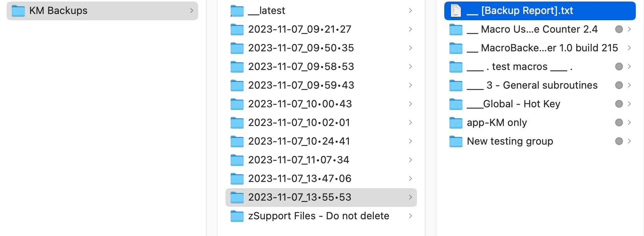Viewport: 644px width, 236px height.
Task: Select the 2023-11-07_11•07•34 folder name
Action: tap(299, 160)
